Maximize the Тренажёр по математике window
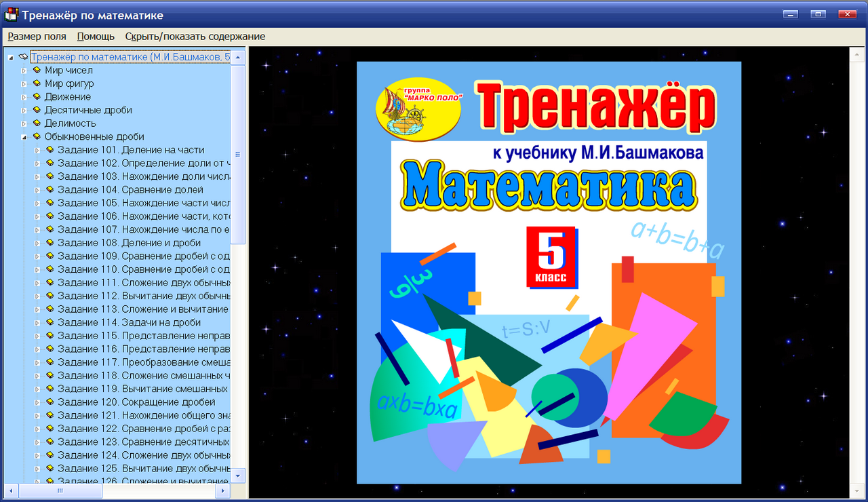The image size is (868, 502). pos(818,14)
